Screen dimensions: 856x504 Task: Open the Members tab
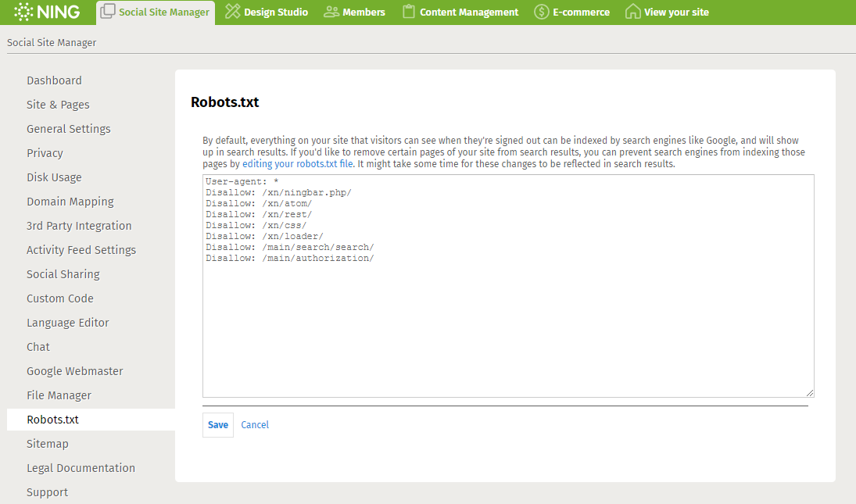[354, 12]
